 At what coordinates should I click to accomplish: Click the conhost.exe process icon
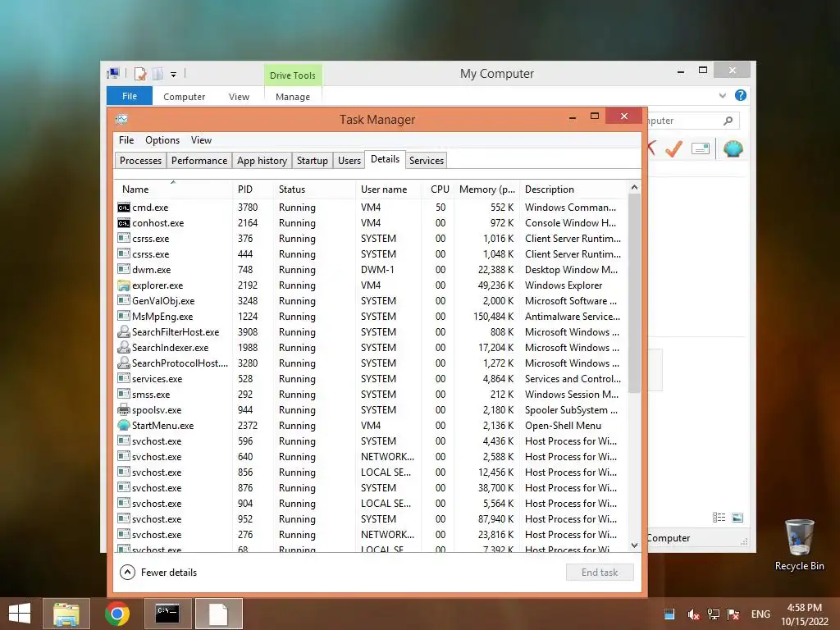pyautogui.click(x=124, y=223)
